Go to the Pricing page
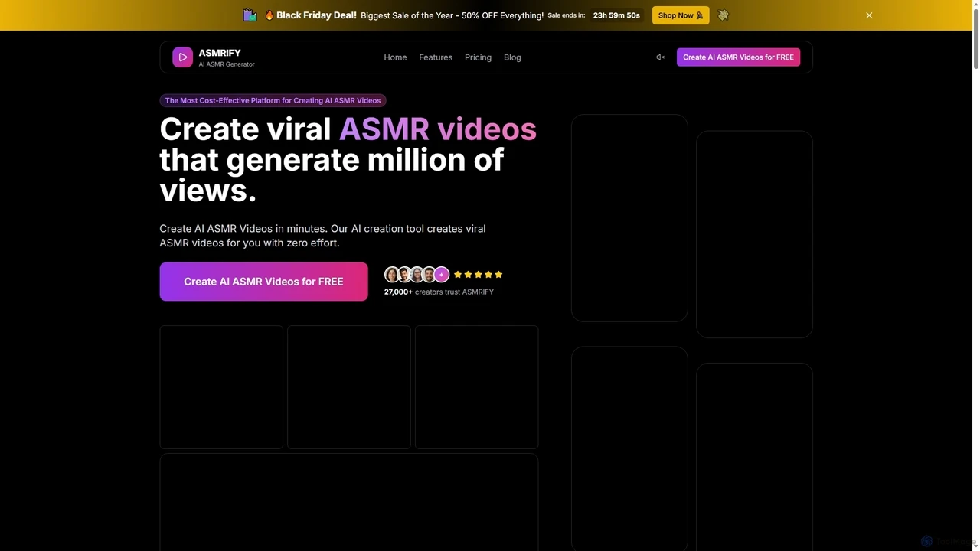980x551 pixels. (478, 57)
